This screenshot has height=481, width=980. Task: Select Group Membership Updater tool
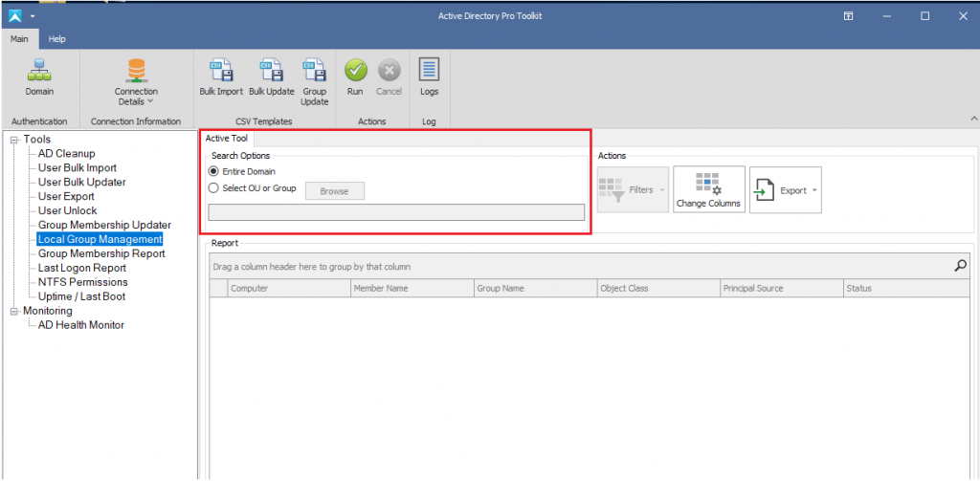pos(104,225)
